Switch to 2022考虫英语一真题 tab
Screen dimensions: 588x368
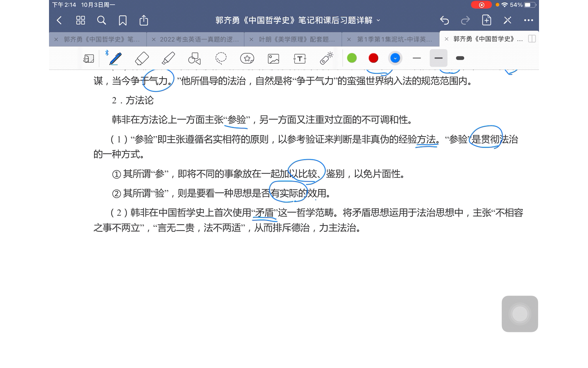(x=199, y=39)
